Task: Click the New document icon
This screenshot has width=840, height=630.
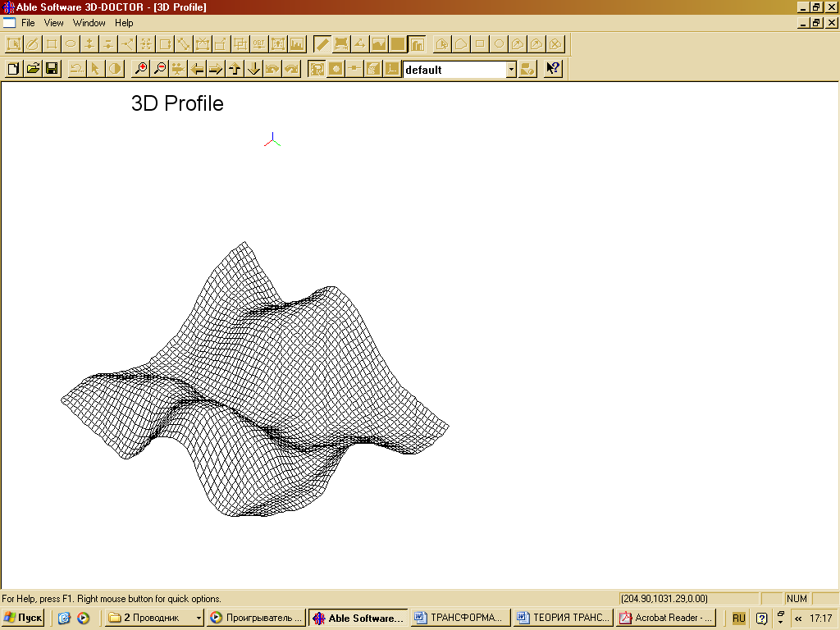Action: click(13, 69)
